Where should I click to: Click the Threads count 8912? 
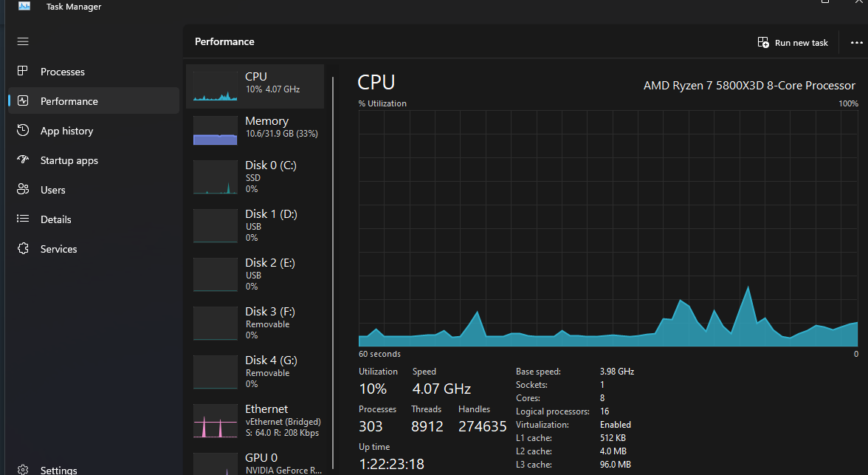coord(427,426)
